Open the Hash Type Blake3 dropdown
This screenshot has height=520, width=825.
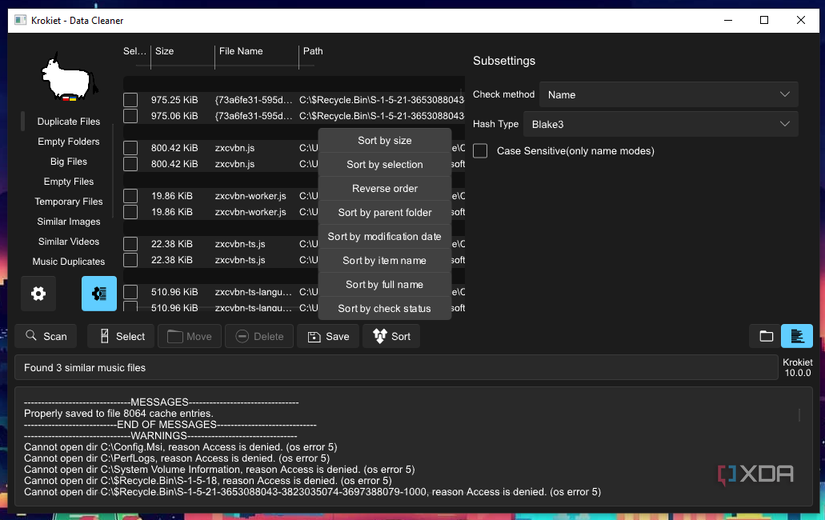(x=660, y=124)
